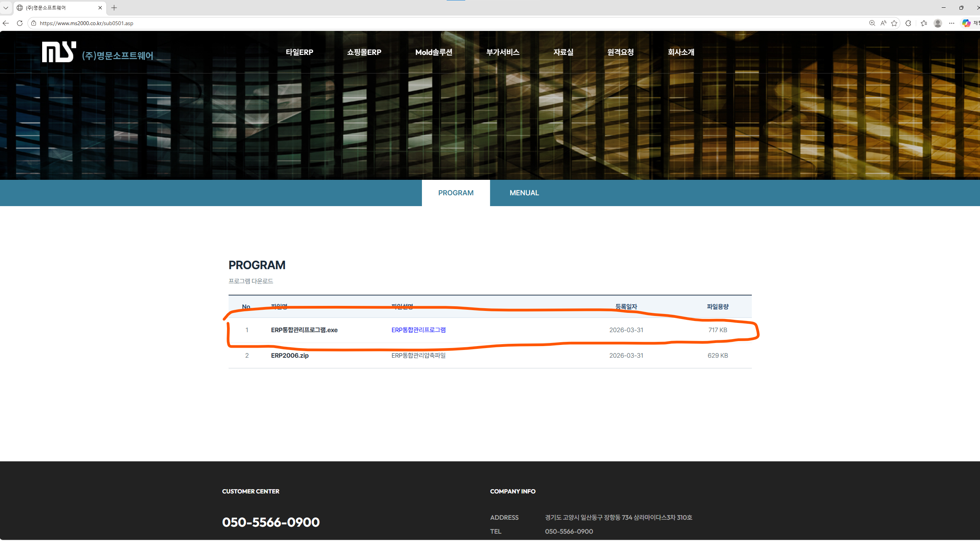The height and width of the screenshot is (541, 980).
Task: Click the date in the ERP통합관리프로그램.exe row
Action: click(x=626, y=330)
